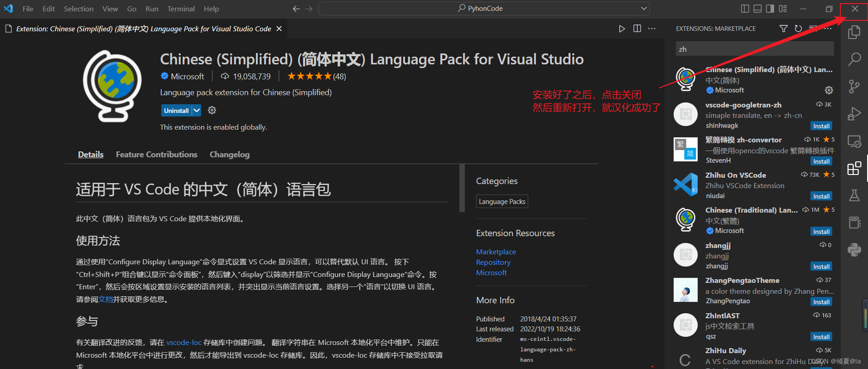Click the extensions search field containing zh
This screenshot has height=369, width=868.
click(755, 49)
